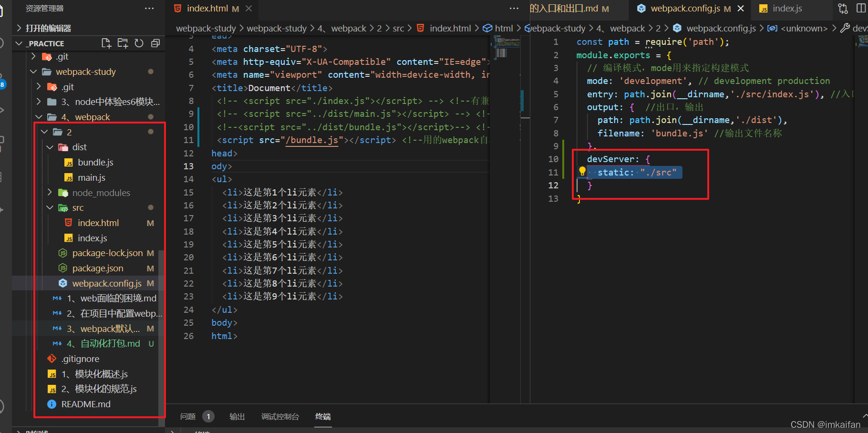Viewport: 868px width, 433px height.
Task: Collapse the src folder
Action: (78, 208)
